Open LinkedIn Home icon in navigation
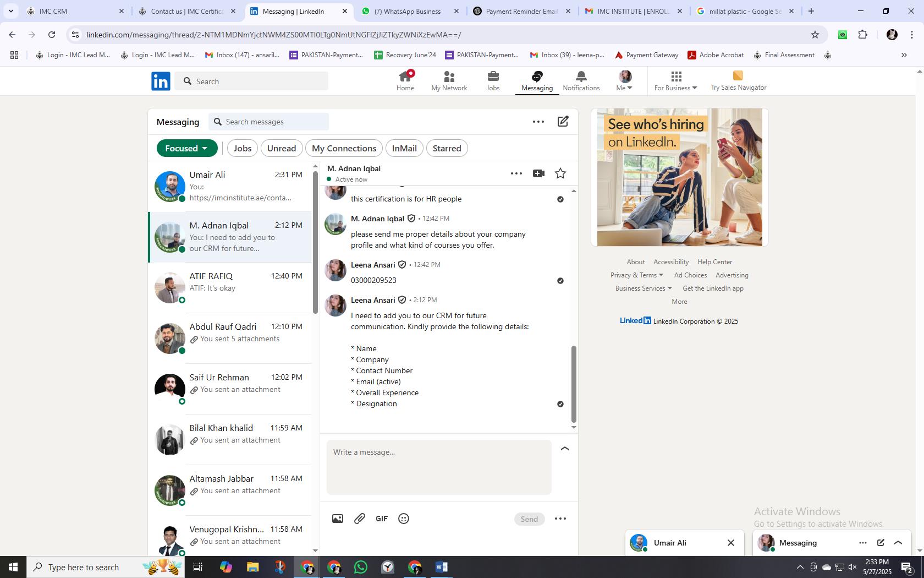The height and width of the screenshot is (578, 924). (405, 81)
